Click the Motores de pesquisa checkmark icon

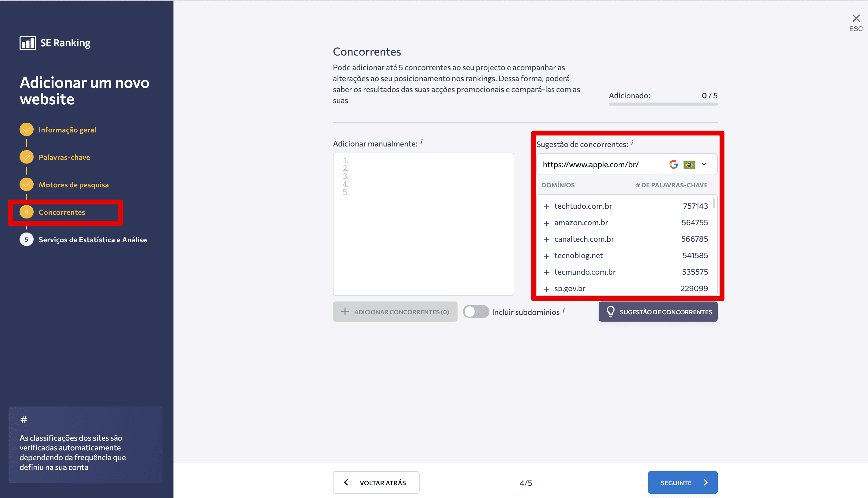[26, 184]
